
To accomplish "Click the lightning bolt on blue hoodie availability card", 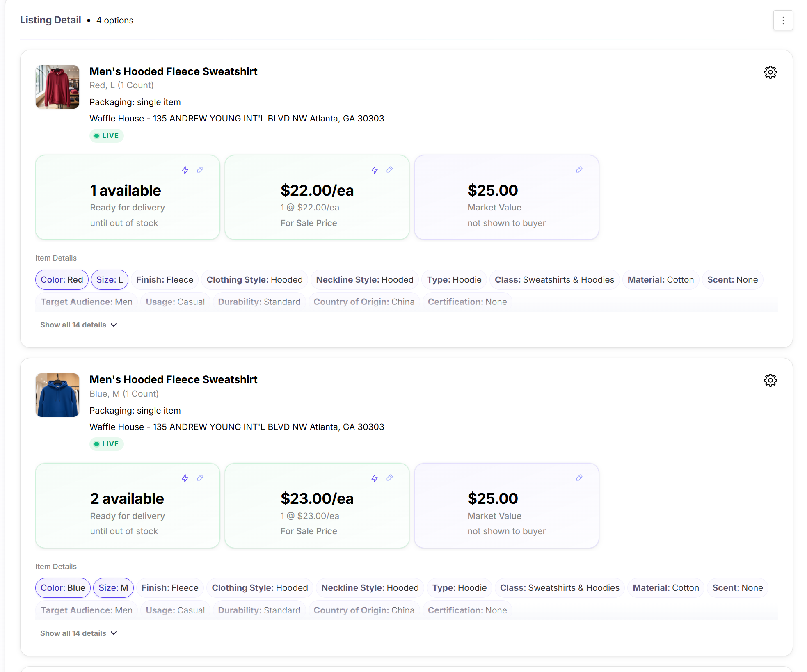I will 185,478.
